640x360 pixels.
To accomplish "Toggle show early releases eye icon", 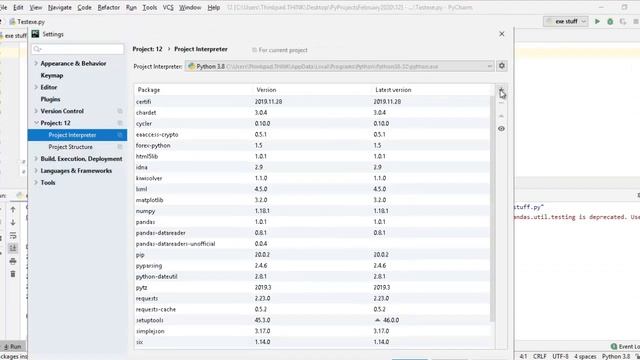I will tap(501, 129).
